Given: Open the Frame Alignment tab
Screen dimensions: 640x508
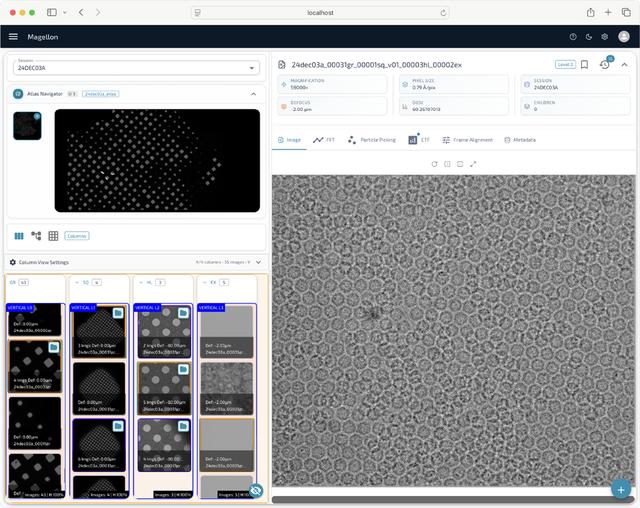Looking at the screenshot, I should (467, 140).
